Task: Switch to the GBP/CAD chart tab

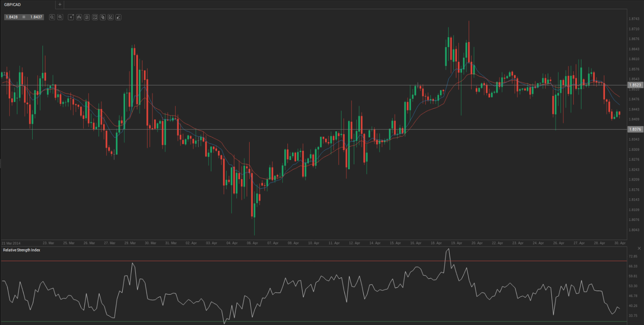Action: [13, 5]
